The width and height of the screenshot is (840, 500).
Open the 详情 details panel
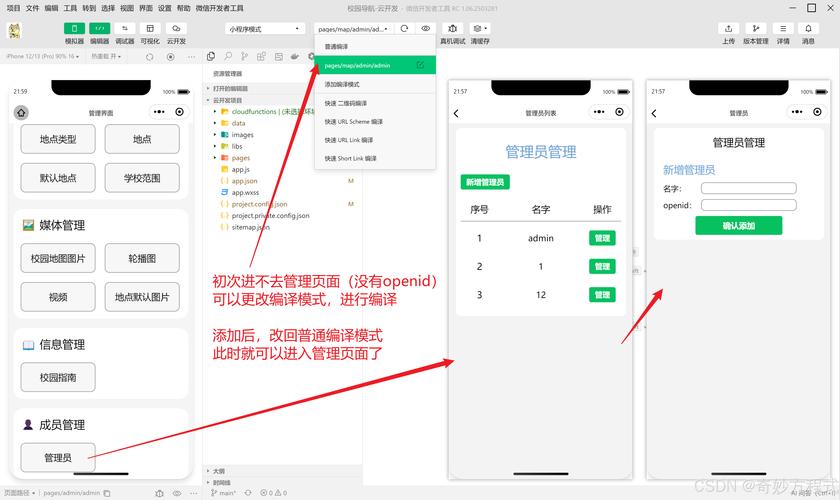click(x=783, y=28)
